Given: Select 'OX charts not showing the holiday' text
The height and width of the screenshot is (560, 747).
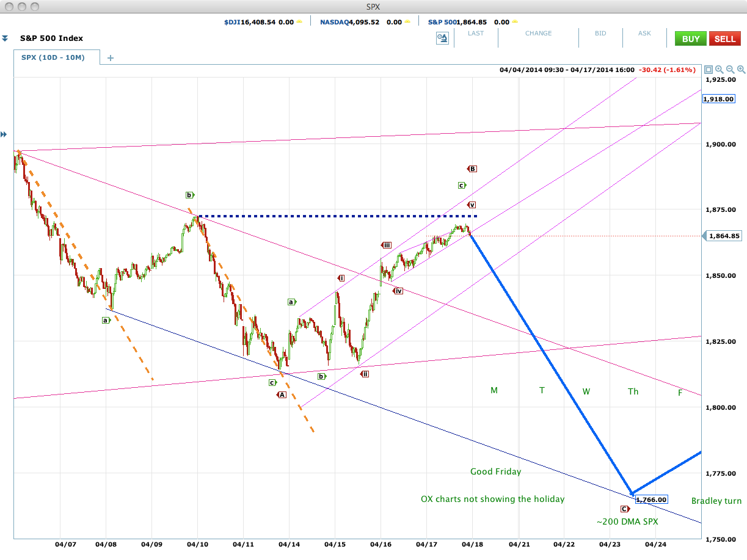Looking at the screenshot, I should pos(492,499).
